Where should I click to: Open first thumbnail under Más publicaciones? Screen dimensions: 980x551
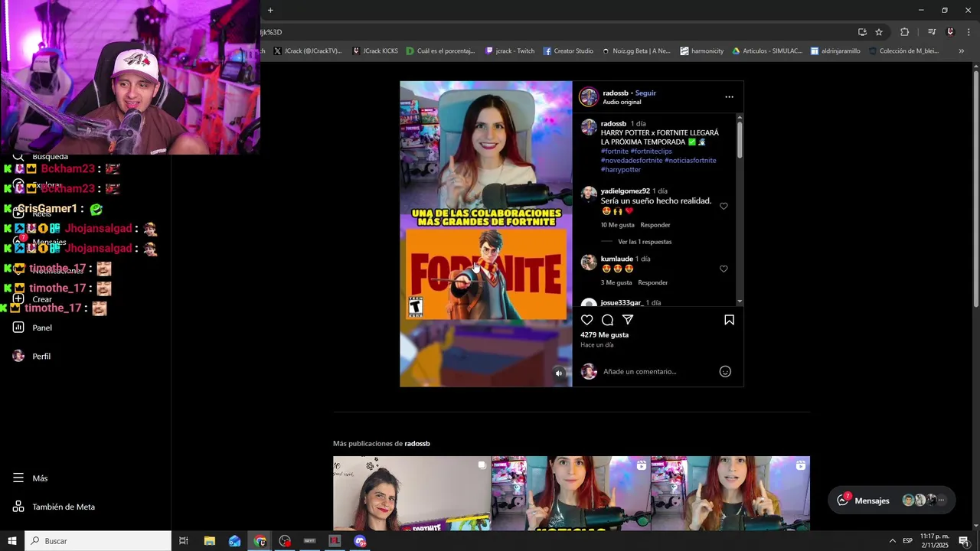click(412, 494)
